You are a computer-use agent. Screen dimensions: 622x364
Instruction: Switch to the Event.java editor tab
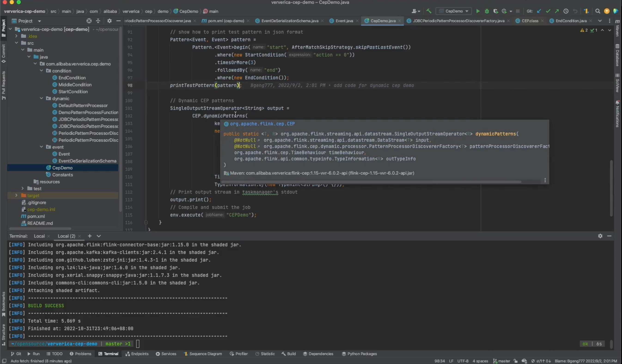pyautogui.click(x=344, y=21)
